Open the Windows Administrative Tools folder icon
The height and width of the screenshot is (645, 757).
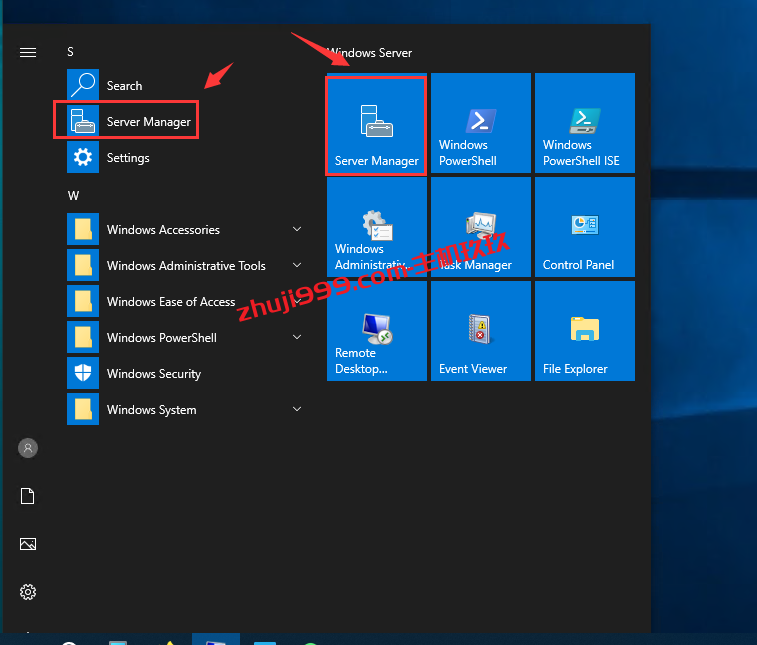click(83, 266)
